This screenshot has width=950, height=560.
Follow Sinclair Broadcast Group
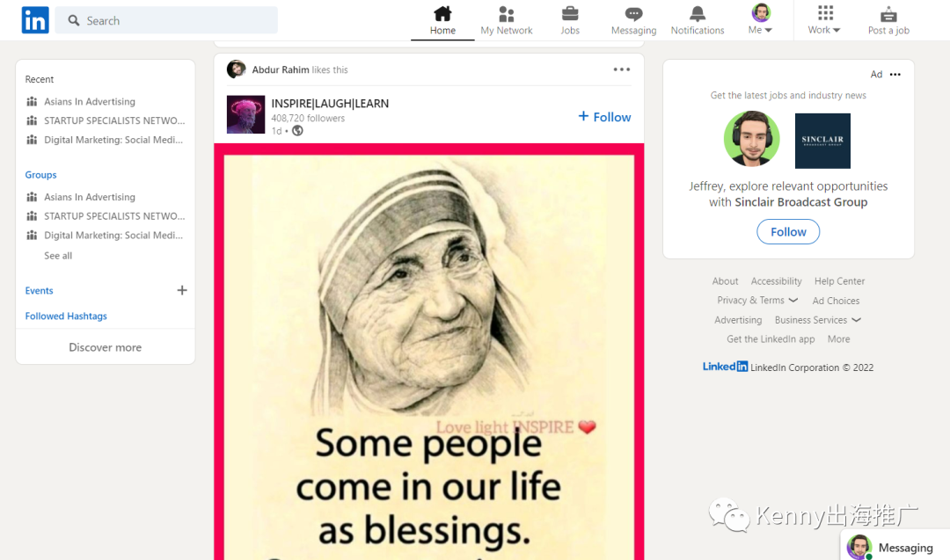(788, 232)
